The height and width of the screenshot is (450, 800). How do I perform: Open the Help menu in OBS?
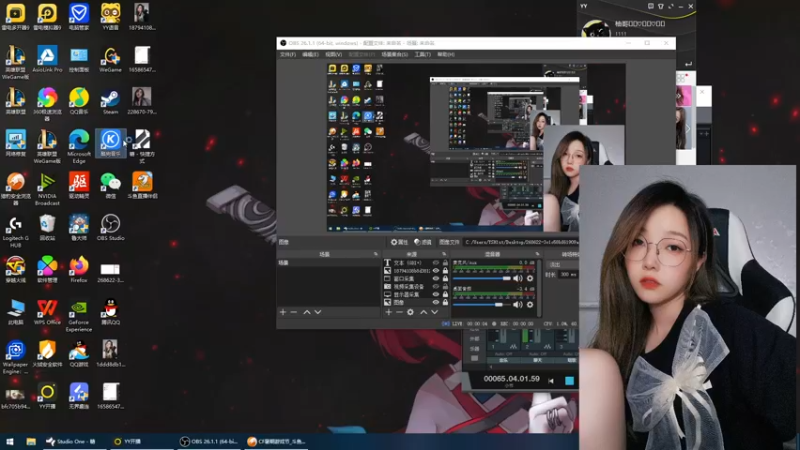pos(446,55)
